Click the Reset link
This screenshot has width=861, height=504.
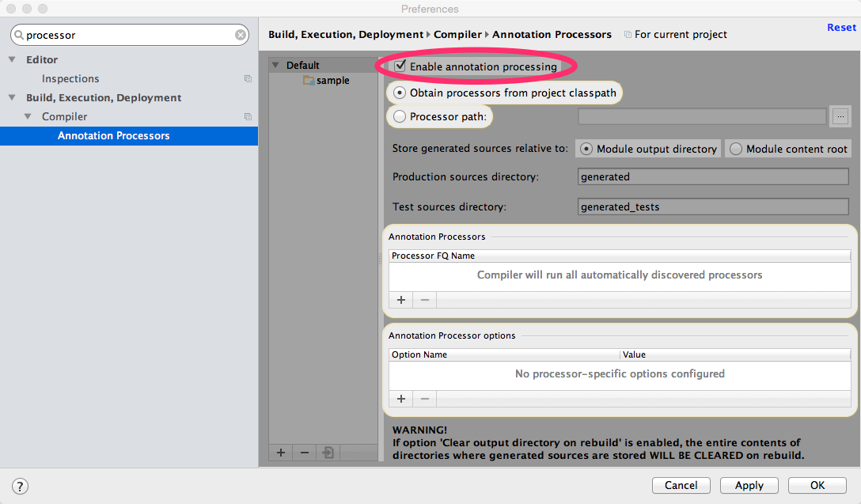coord(841,28)
